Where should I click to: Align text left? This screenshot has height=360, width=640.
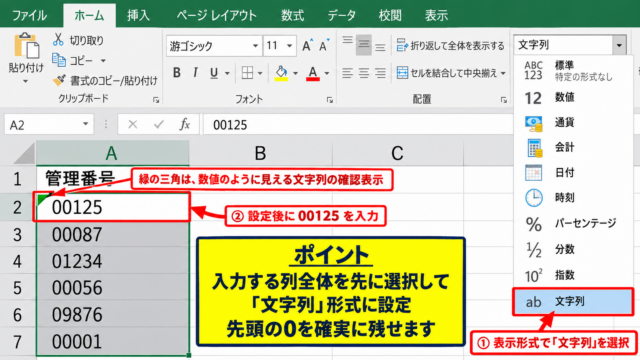(347, 73)
